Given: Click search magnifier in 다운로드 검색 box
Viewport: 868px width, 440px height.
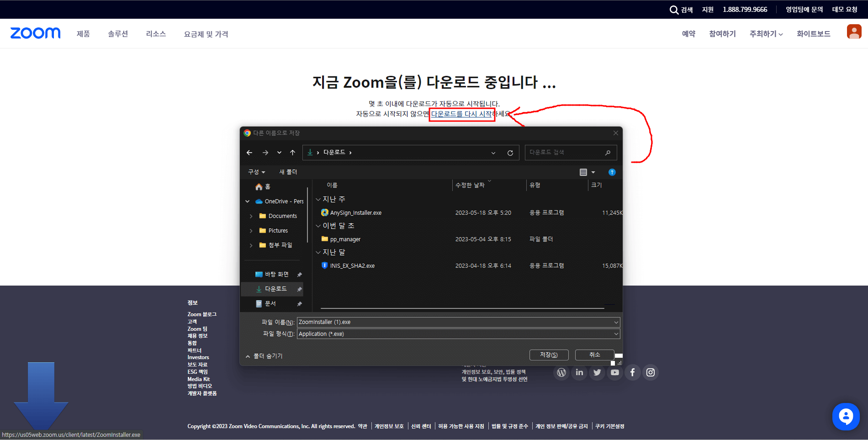Looking at the screenshot, I should point(608,153).
